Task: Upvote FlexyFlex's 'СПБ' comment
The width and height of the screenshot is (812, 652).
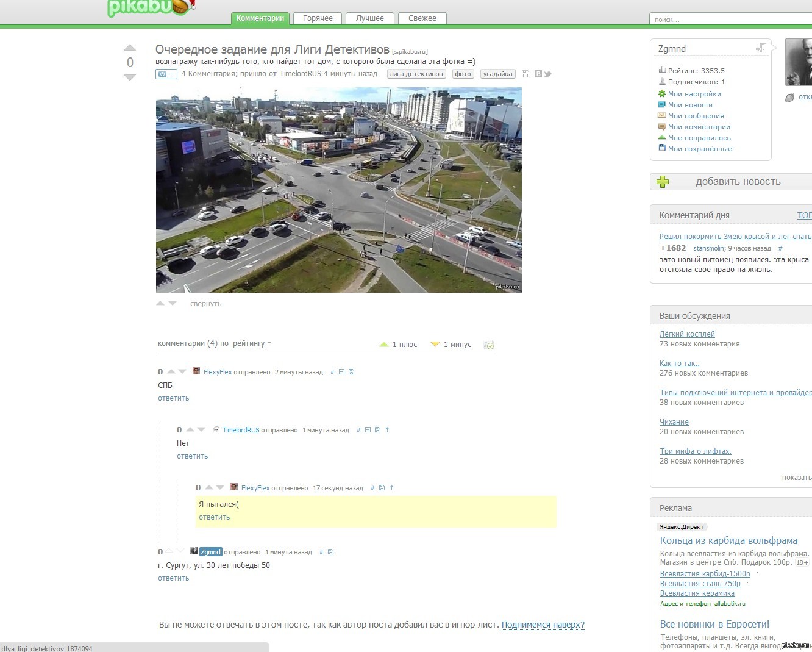Action: click(171, 371)
